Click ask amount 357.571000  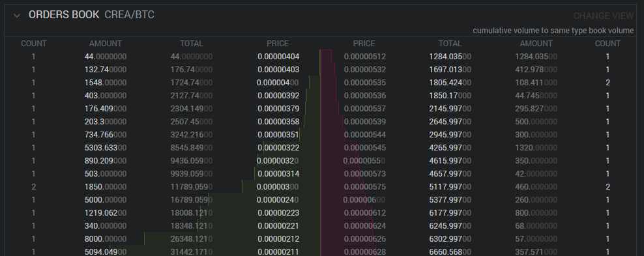click(x=536, y=252)
